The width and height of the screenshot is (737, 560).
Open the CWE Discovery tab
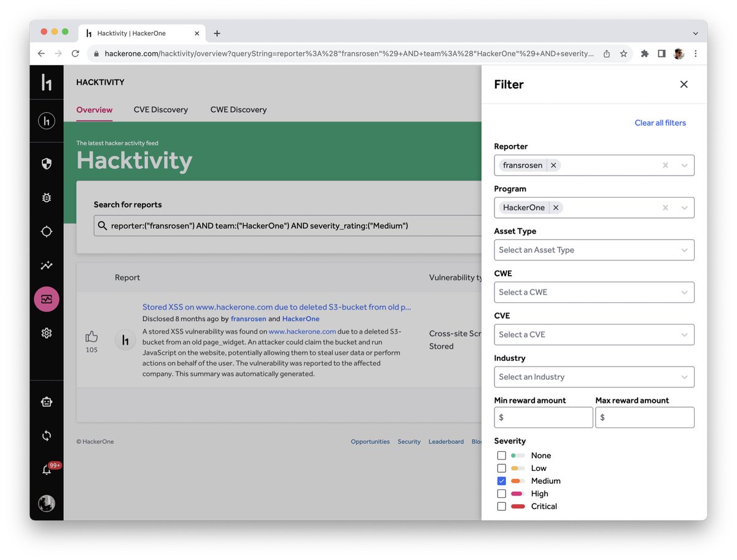[238, 109]
